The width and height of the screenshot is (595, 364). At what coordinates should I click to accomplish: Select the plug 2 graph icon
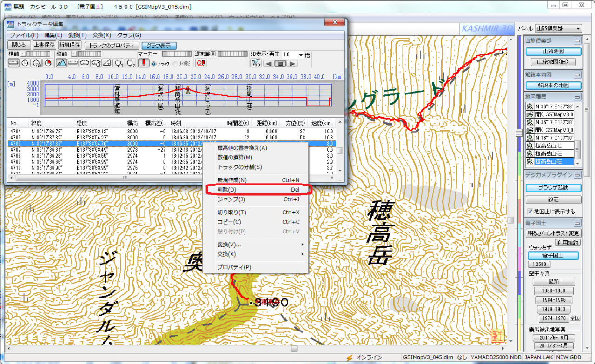(x=130, y=63)
